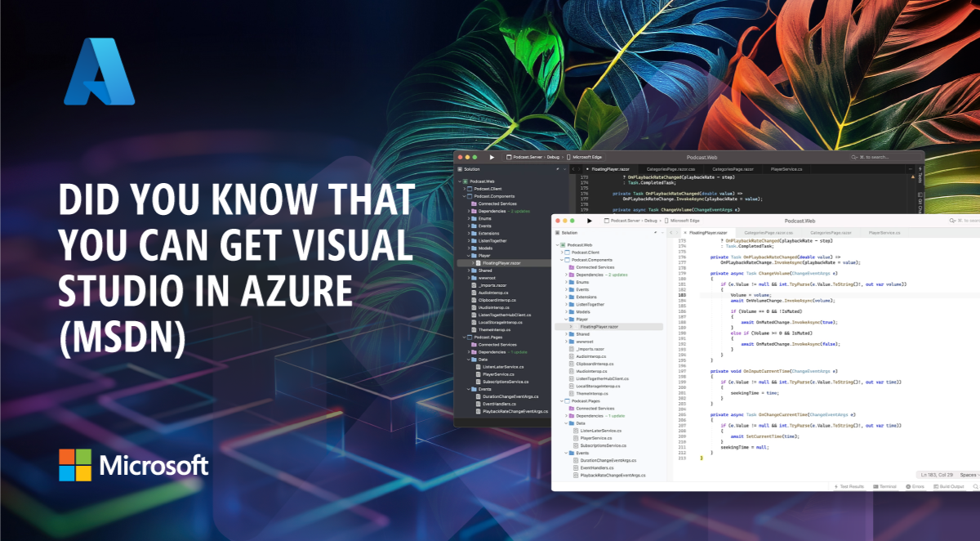Click the Microsoft four-square logo
980x541 pixels.
(75, 465)
